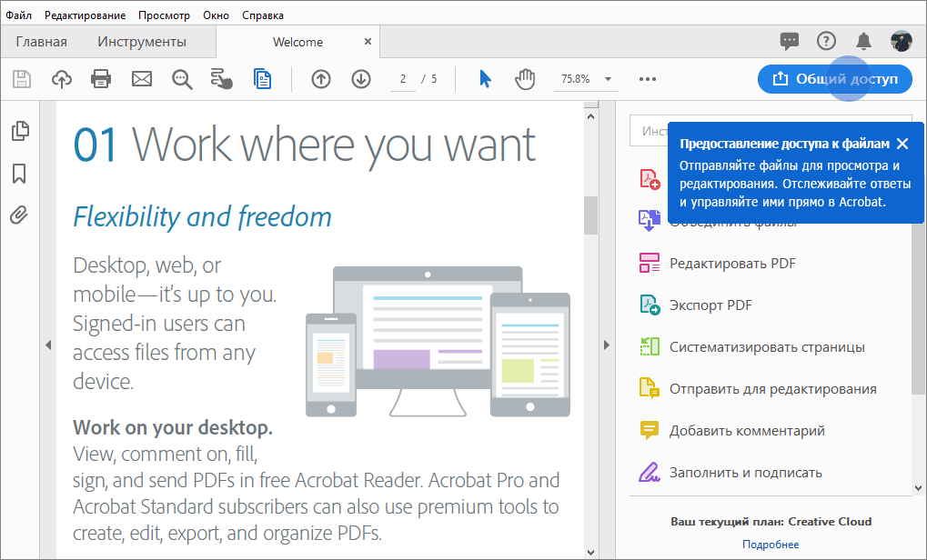927x560 pixels.
Task: Select the Hand tool
Action: pos(525,79)
